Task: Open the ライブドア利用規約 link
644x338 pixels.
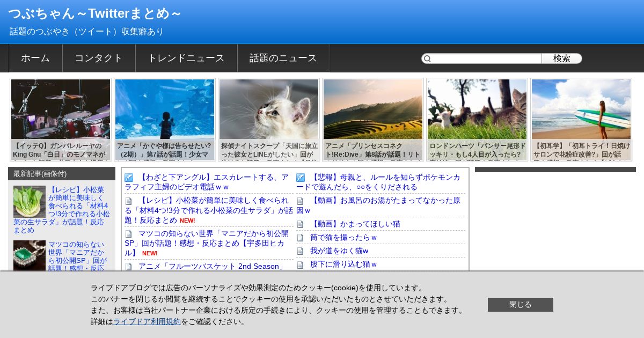Action: [x=147, y=321]
